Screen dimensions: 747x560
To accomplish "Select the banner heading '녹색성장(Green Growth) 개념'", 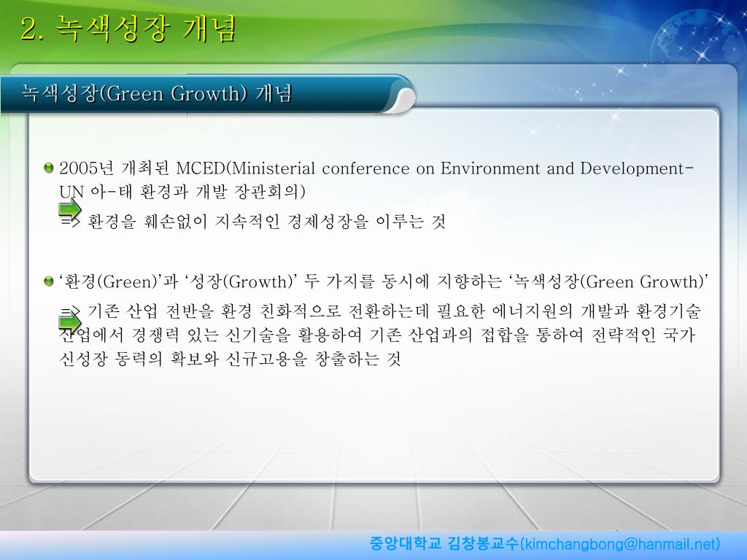I will pos(156,93).
